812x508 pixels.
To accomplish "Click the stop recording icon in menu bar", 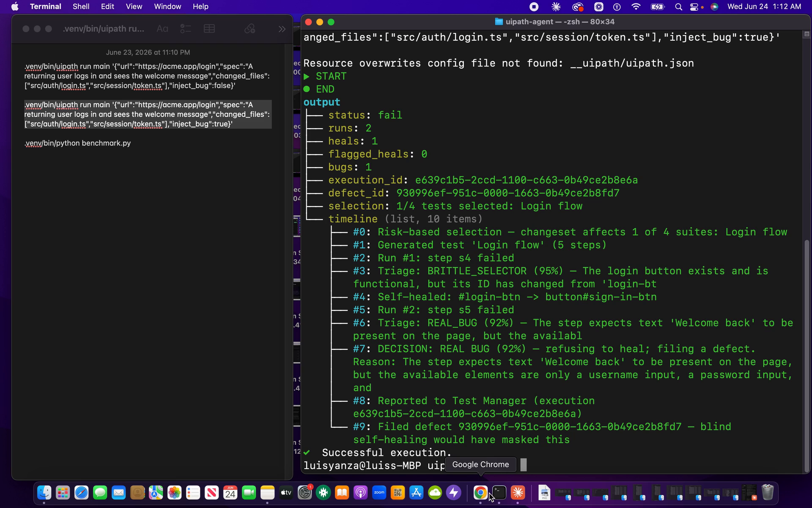I will (x=534, y=6).
